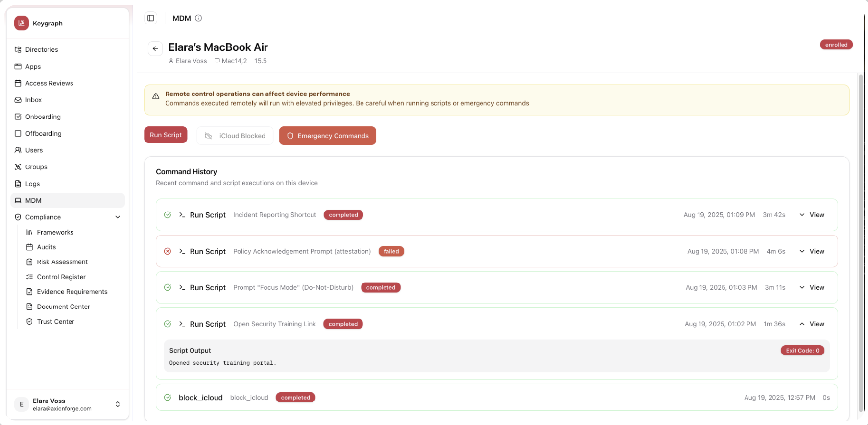This screenshot has width=868, height=425.
Task: Click the Elara Voss avatar initial
Action: [x=22, y=404]
